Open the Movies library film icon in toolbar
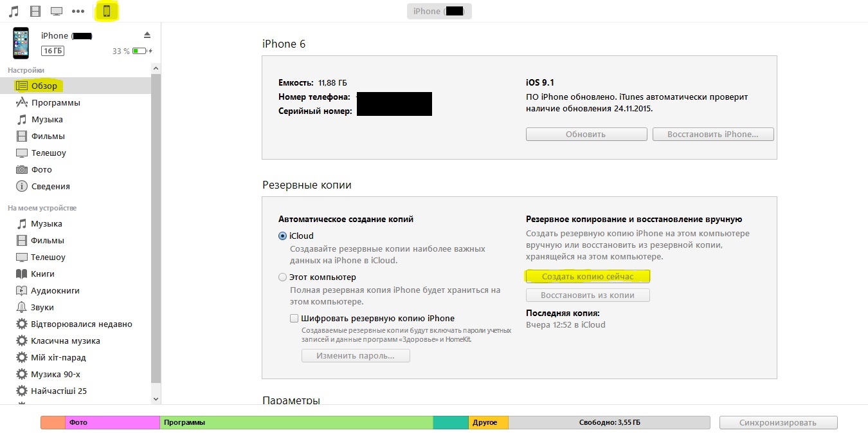This screenshot has width=868, height=448. point(35,11)
